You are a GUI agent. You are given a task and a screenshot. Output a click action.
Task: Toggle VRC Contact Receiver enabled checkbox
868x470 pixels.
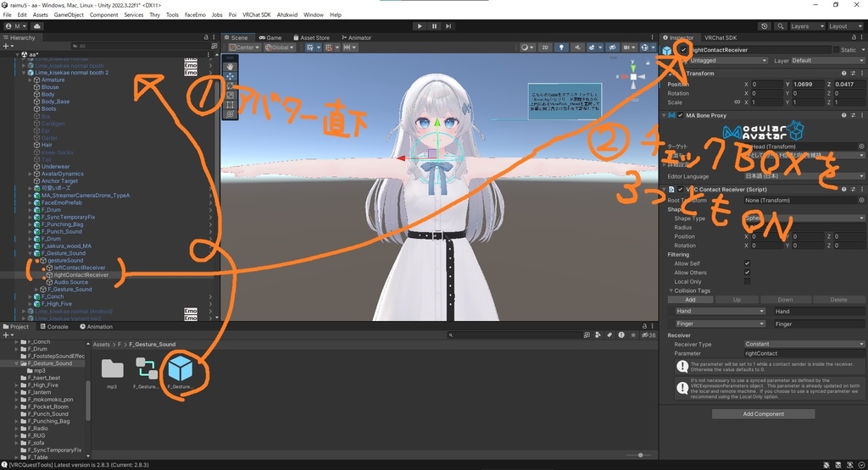[681, 189]
